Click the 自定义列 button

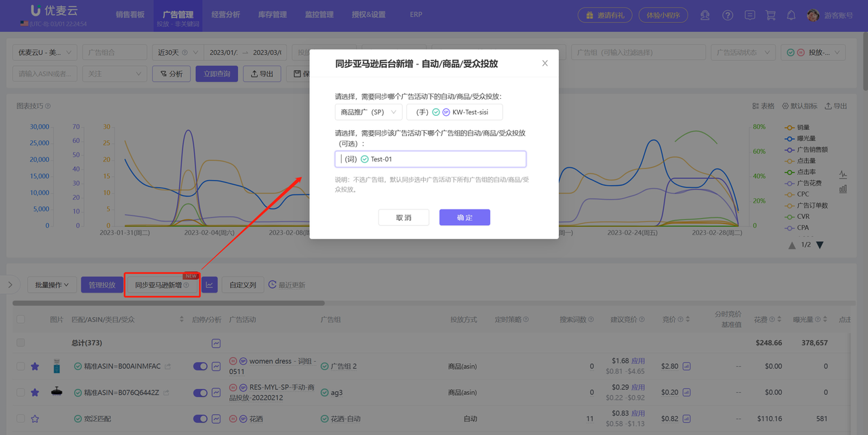point(243,285)
